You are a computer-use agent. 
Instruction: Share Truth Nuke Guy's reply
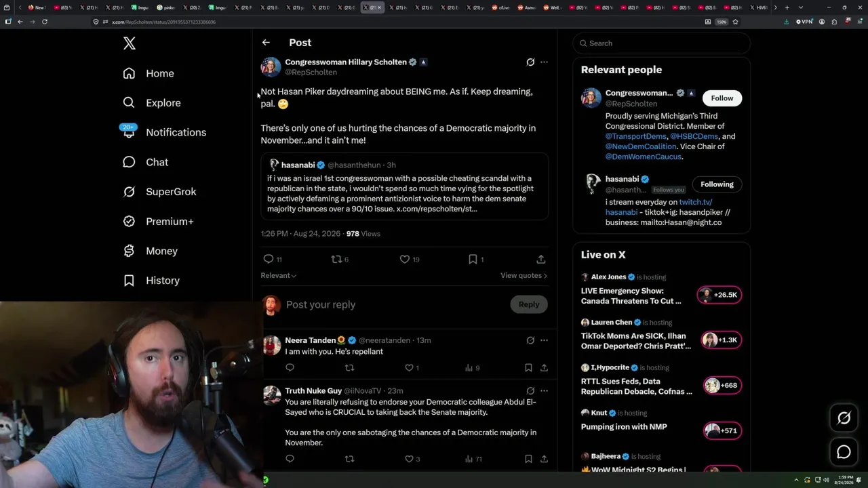pos(544,459)
